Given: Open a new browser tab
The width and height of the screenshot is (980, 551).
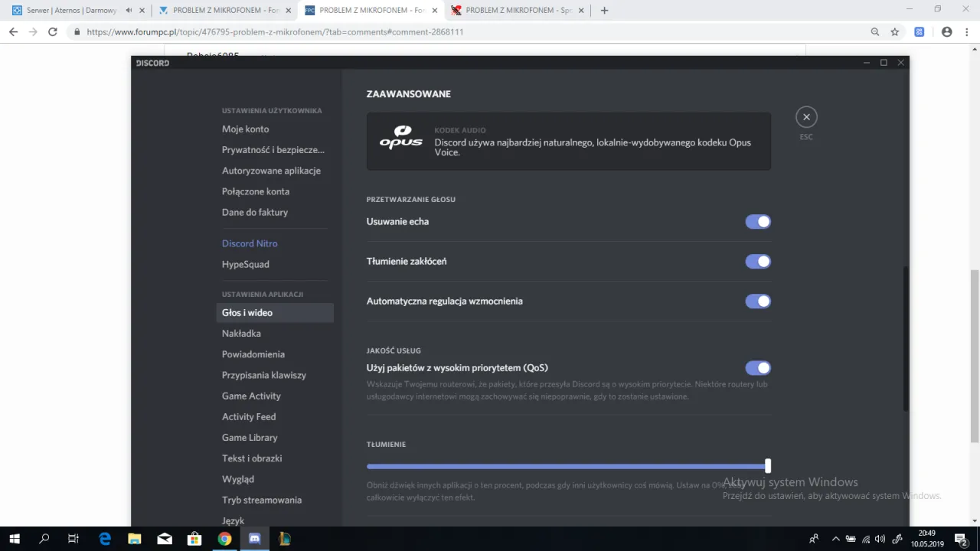Looking at the screenshot, I should pos(605,11).
